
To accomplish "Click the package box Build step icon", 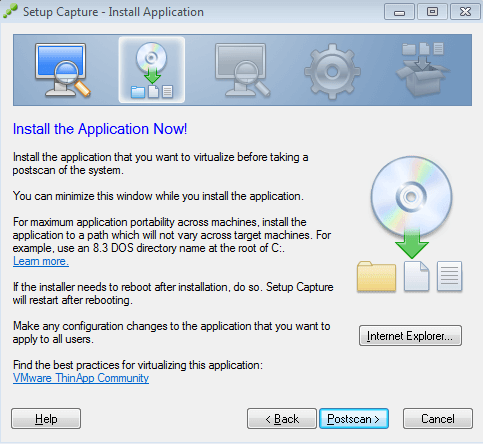I will 423,69.
